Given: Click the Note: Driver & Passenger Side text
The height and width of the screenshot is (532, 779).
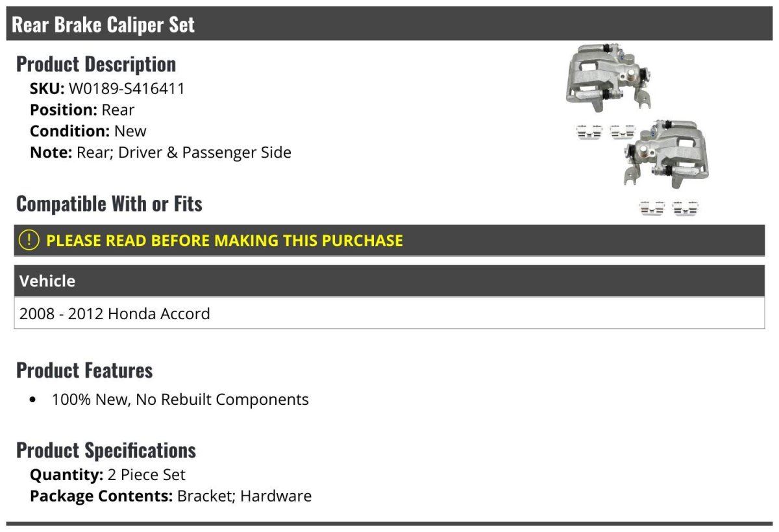Looking at the screenshot, I should tap(160, 152).
